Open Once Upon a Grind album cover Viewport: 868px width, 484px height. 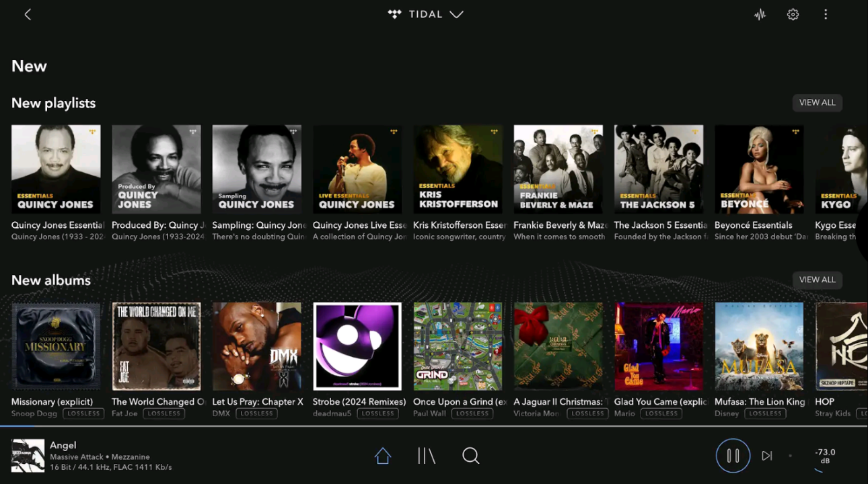click(458, 346)
